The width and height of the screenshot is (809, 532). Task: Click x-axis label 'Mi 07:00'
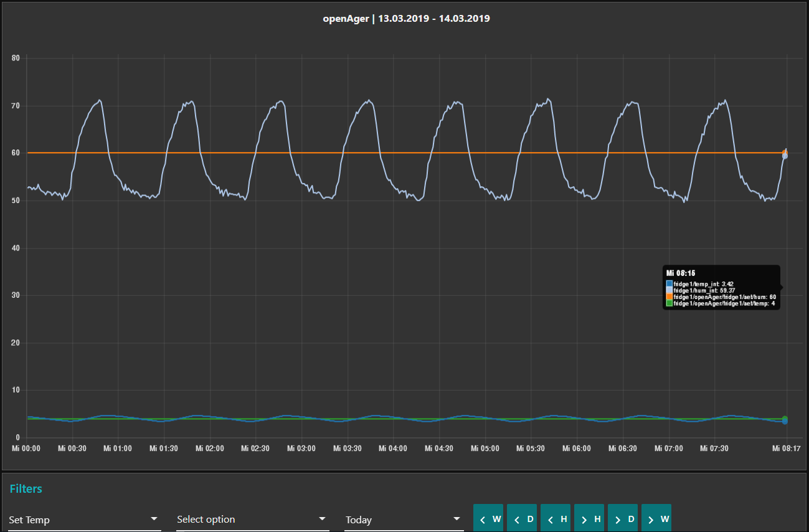tap(669, 448)
